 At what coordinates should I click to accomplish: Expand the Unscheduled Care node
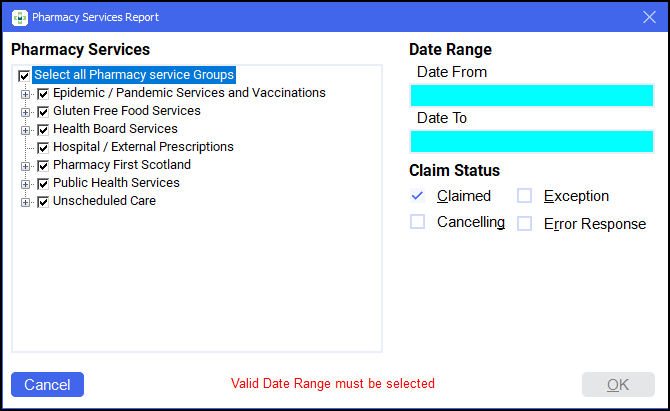(x=26, y=201)
